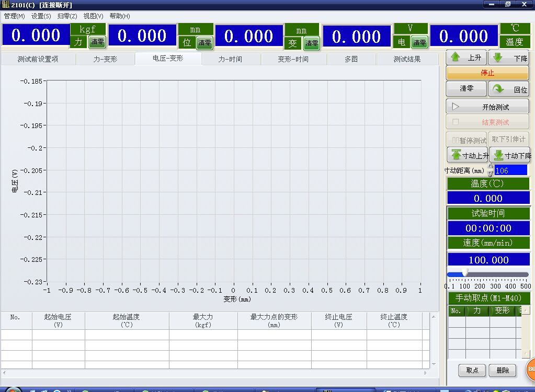The image size is (535, 392).
Task: Click the 上升 (move up) arrow button
Action: [466, 58]
